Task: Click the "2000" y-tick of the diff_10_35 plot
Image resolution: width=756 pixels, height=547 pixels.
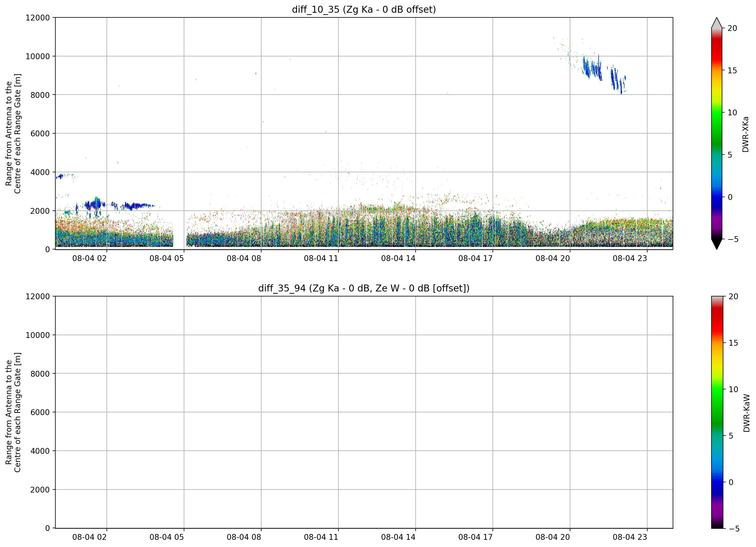Action: click(40, 211)
